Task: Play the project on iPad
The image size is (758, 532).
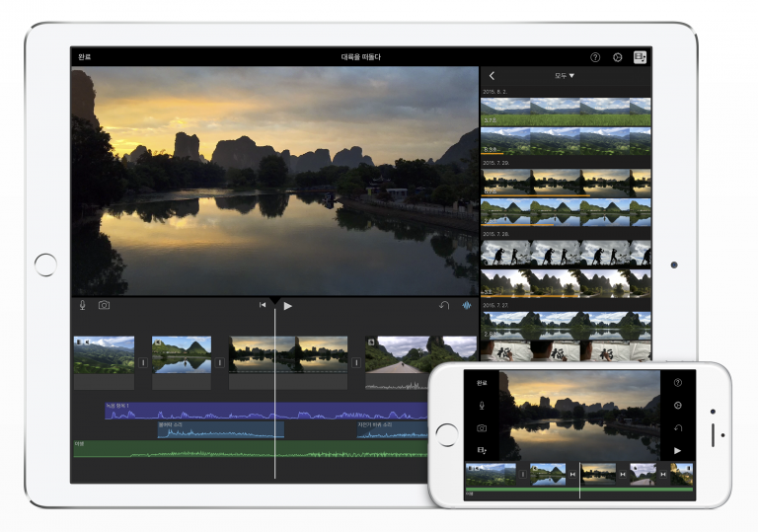Action: pyautogui.click(x=287, y=306)
